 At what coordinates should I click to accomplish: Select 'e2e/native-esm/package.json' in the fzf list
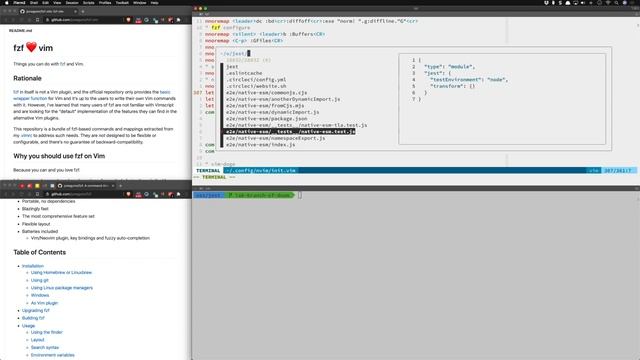(267, 119)
